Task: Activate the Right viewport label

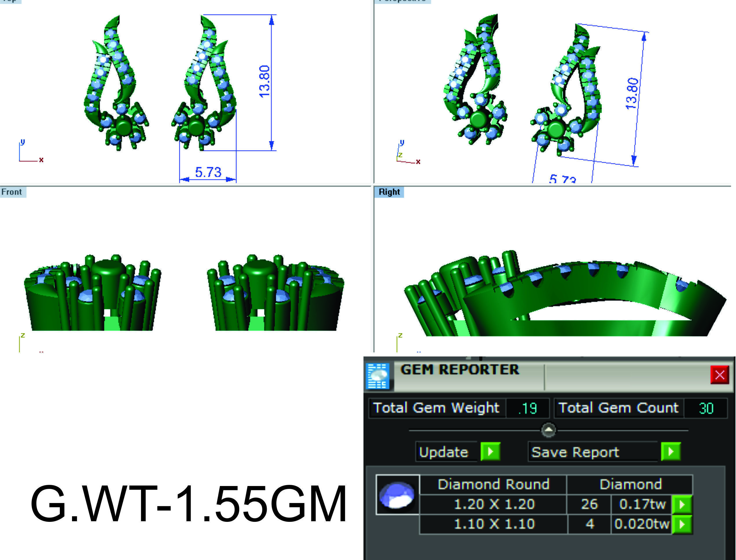Action: (389, 192)
